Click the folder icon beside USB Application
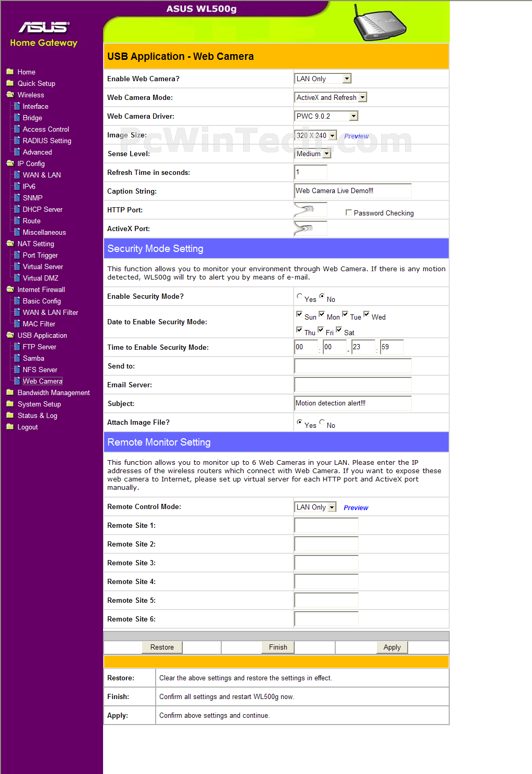 click(x=10, y=335)
